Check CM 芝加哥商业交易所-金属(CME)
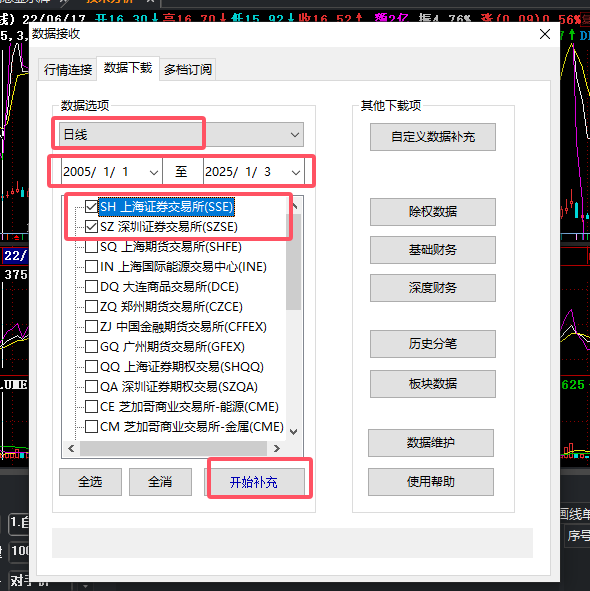The height and width of the screenshot is (591, 590). (91, 426)
